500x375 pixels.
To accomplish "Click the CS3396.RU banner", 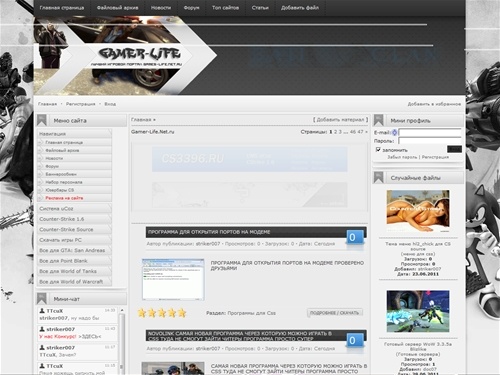I will 250,159.
